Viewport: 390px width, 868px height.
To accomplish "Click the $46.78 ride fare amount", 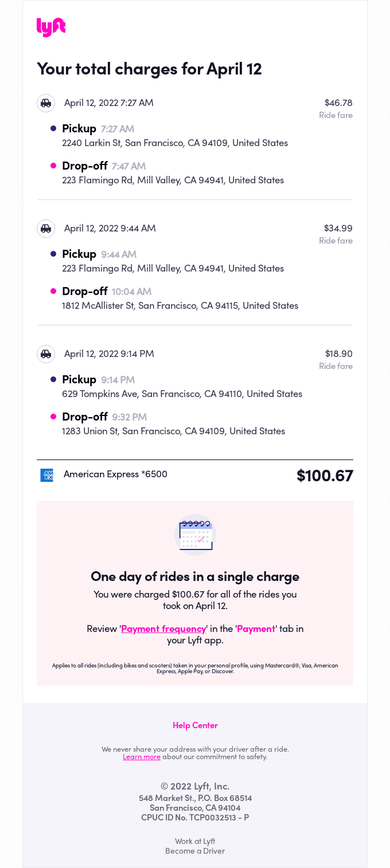I will coord(338,103).
